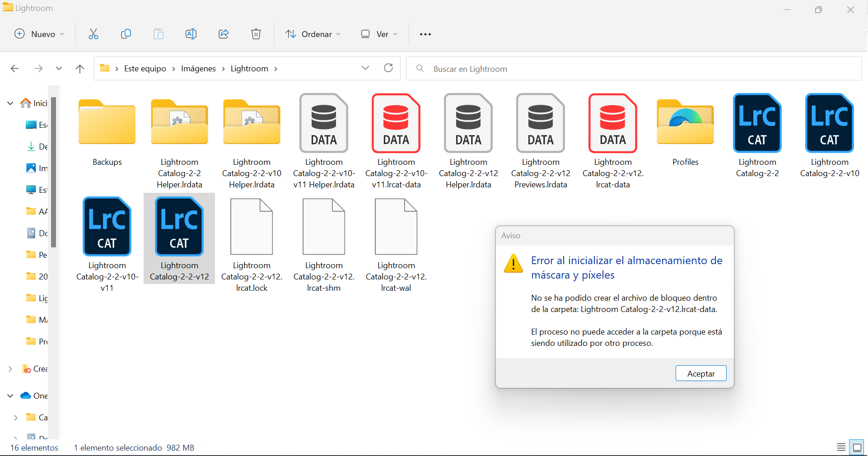Expand the address bar history dropdown

click(x=365, y=68)
